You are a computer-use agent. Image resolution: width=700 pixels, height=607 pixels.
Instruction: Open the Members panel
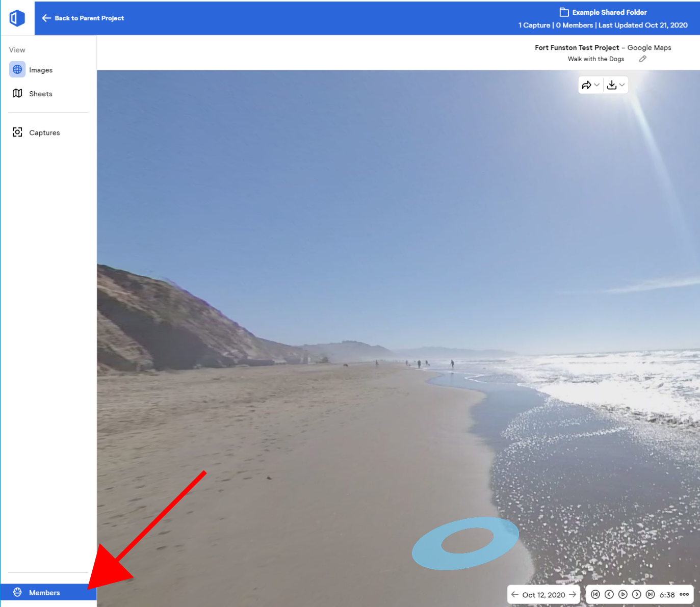[46, 592]
